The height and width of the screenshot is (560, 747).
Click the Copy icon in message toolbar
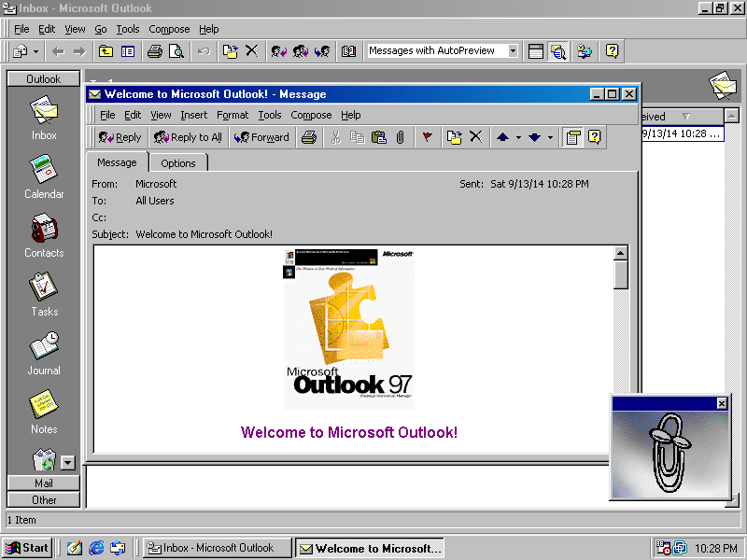click(358, 137)
